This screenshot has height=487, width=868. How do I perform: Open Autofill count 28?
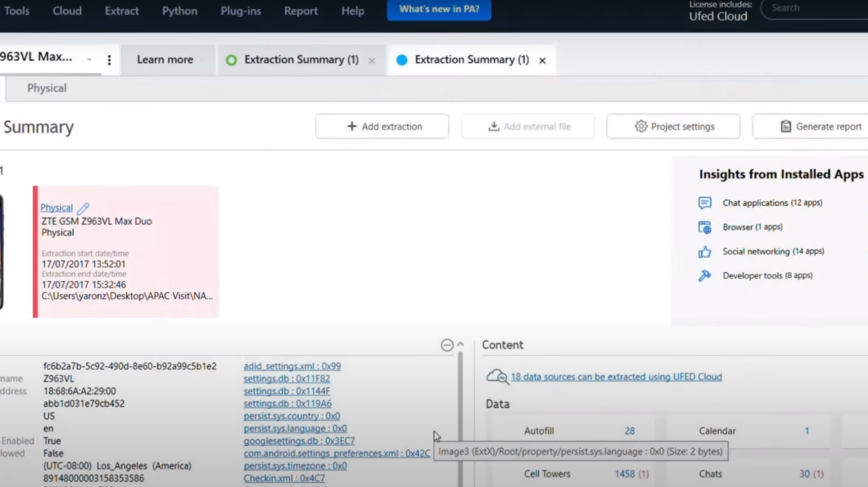(629, 431)
